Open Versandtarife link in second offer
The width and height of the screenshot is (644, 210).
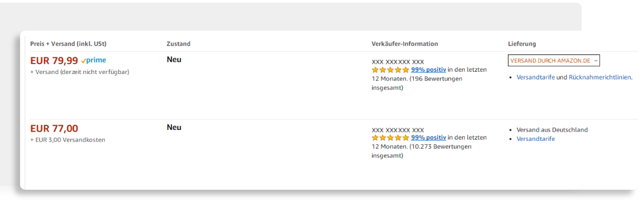point(536,139)
